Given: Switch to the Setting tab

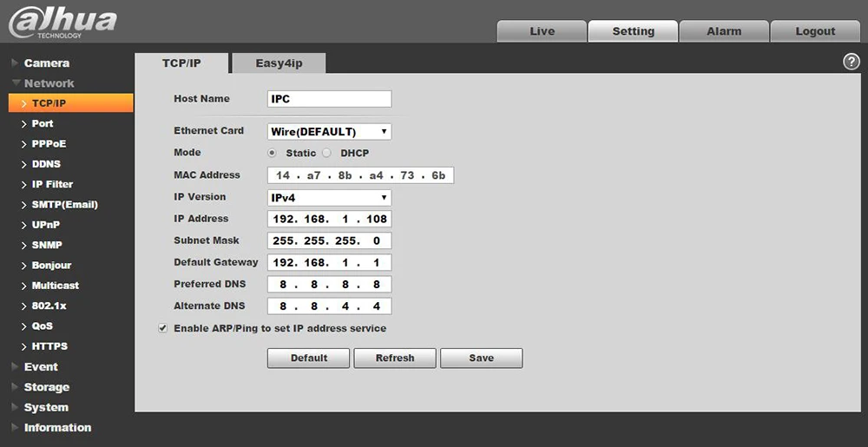Looking at the screenshot, I should coord(633,31).
